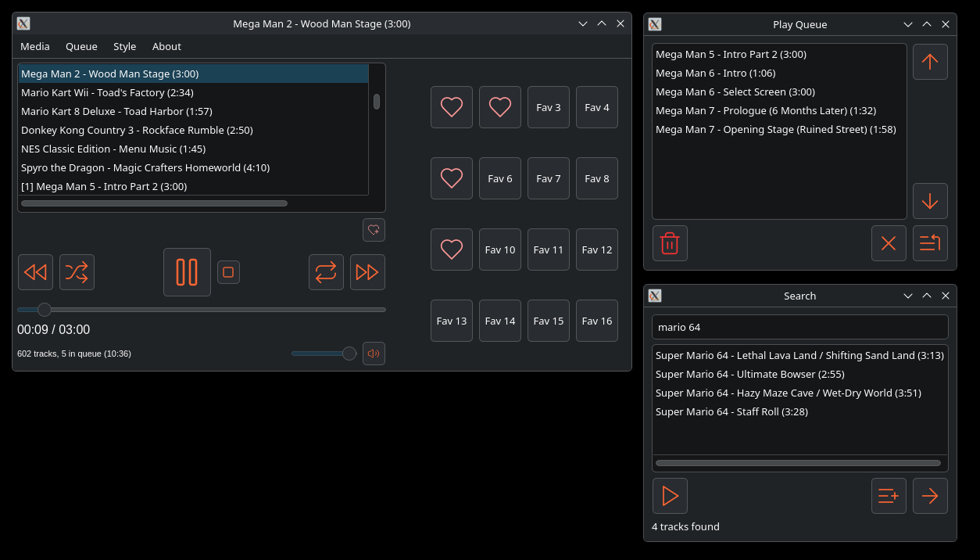Screen dimensions: 980x560
Task: Expand the Style menu
Action: click(124, 46)
